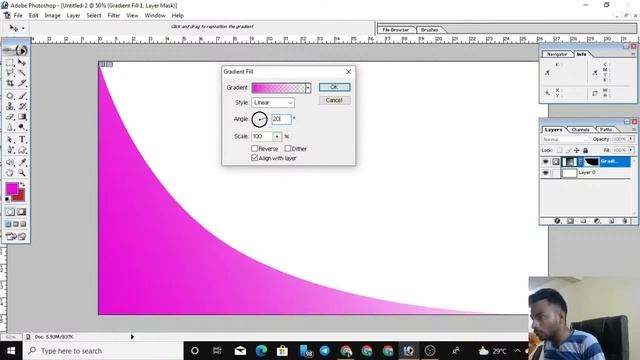Open the File Browser tab

(396, 30)
